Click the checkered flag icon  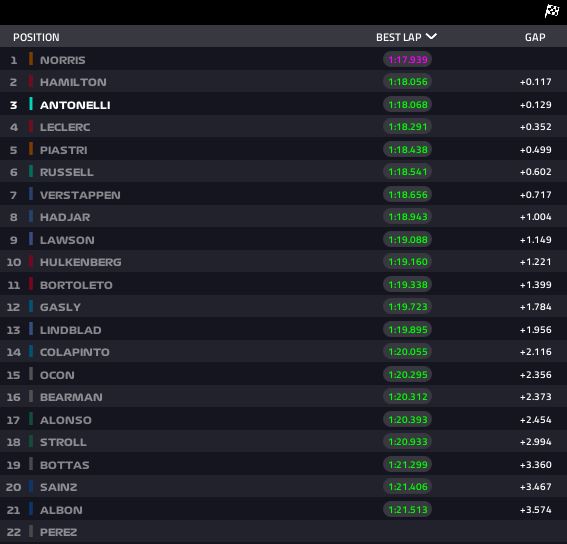tap(552, 11)
